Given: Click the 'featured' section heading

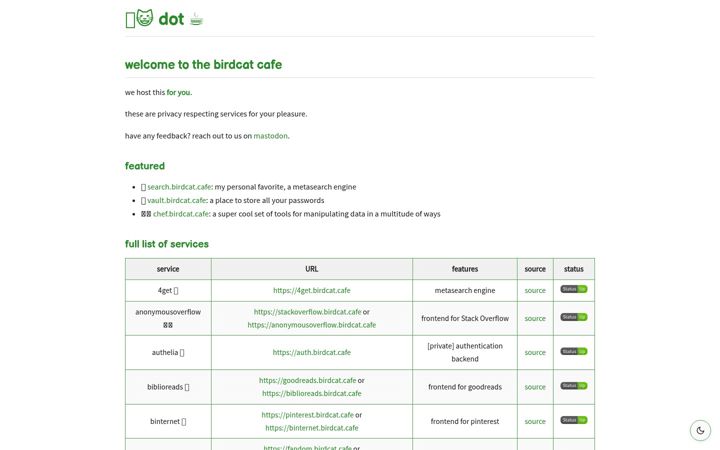Looking at the screenshot, I should pyautogui.click(x=145, y=166).
